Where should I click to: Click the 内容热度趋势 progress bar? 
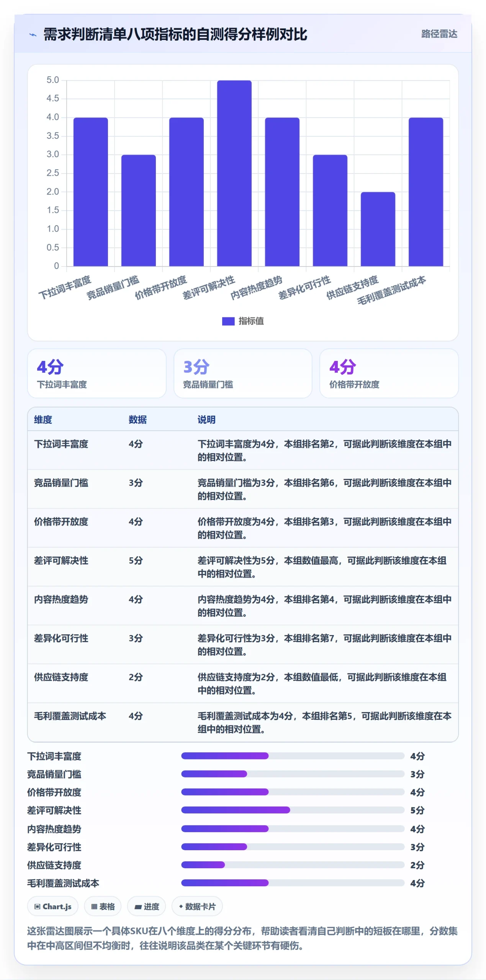293,828
